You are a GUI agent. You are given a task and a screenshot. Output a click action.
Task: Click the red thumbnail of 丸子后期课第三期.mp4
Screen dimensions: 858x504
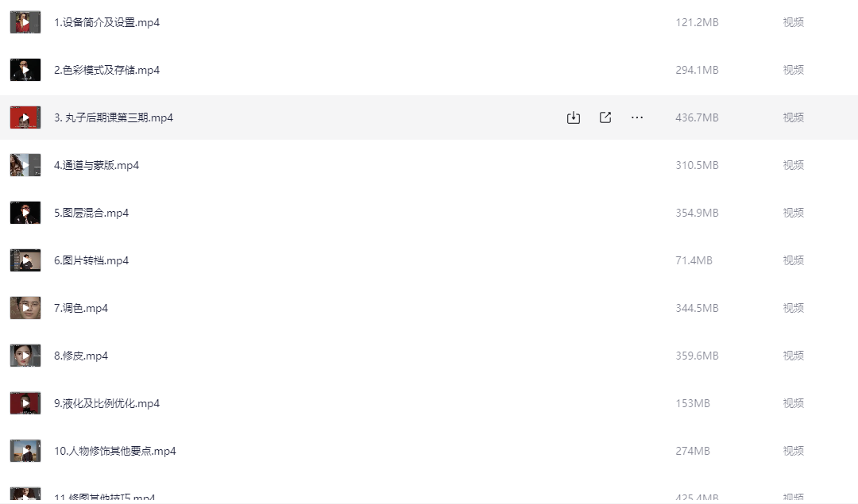[x=25, y=117]
